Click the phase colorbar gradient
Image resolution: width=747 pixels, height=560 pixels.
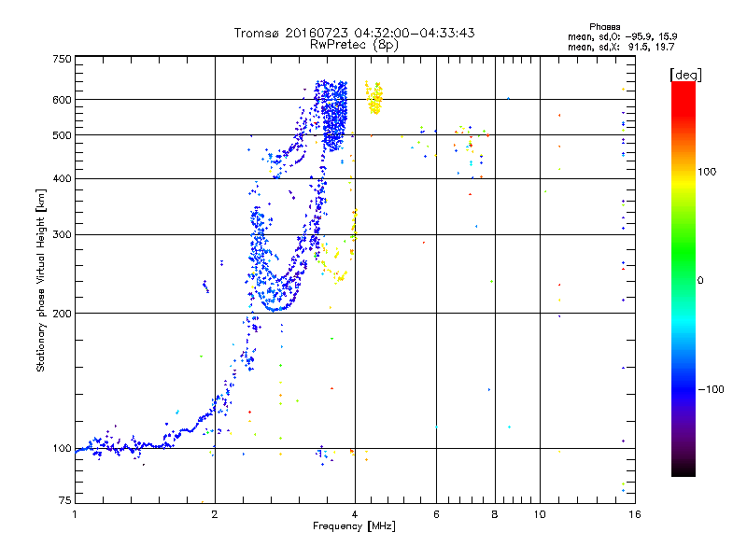684,278
